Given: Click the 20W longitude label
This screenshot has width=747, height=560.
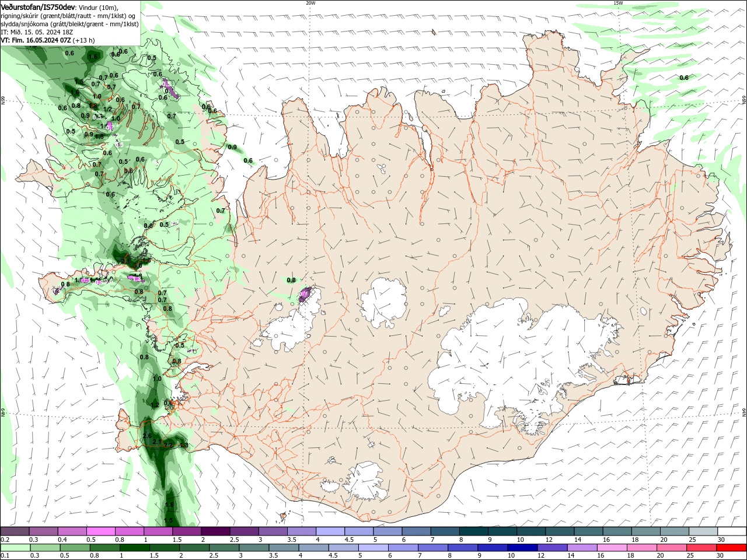Looking at the screenshot, I should pyautogui.click(x=310, y=3).
